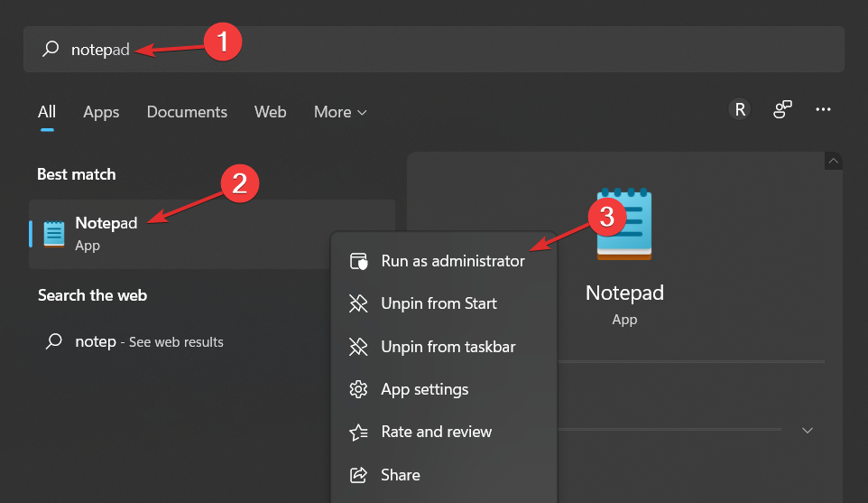Choose Unpin from Start
Viewport: 868px width, 503px height.
click(x=439, y=303)
